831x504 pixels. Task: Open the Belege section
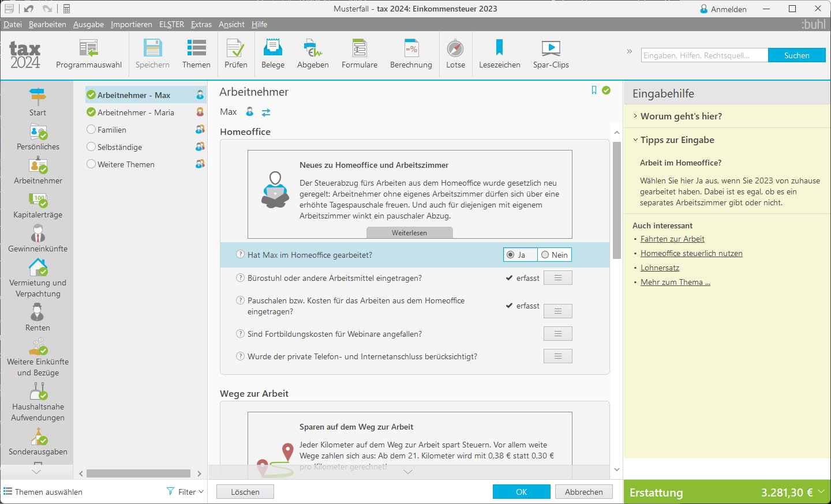[x=273, y=54]
